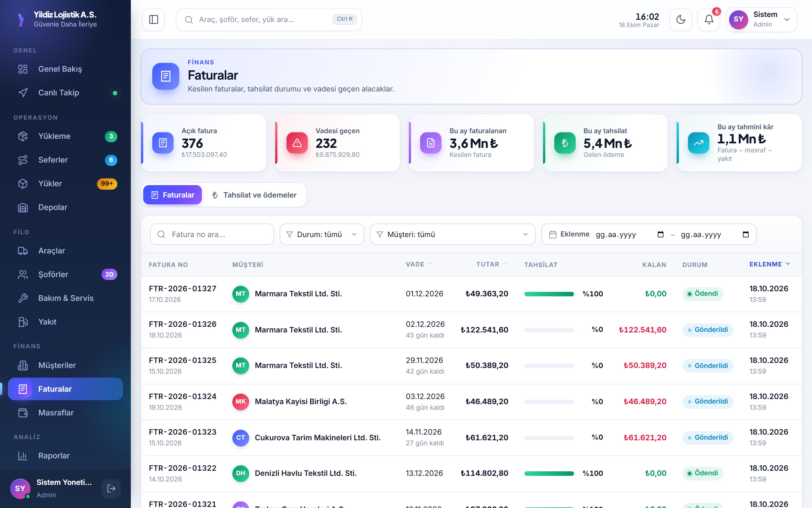Select Faturalar in the sidebar
Screen dimensions: 812x508
point(65,389)
